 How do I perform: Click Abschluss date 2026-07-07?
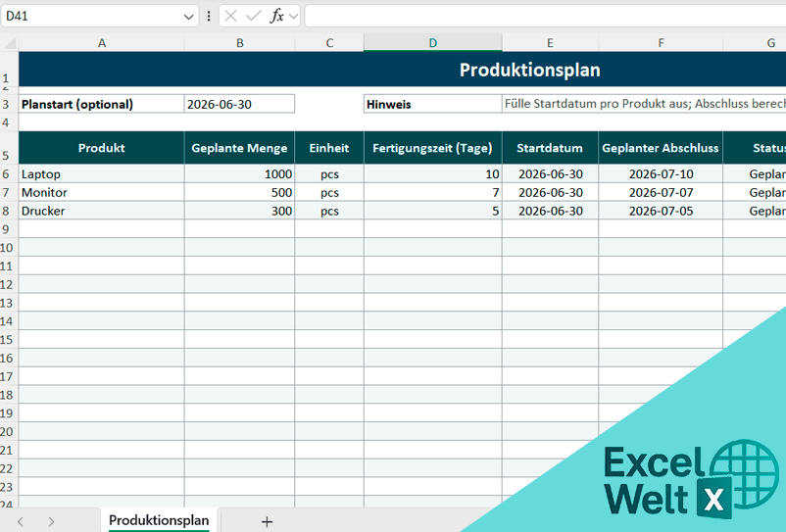point(661,193)
